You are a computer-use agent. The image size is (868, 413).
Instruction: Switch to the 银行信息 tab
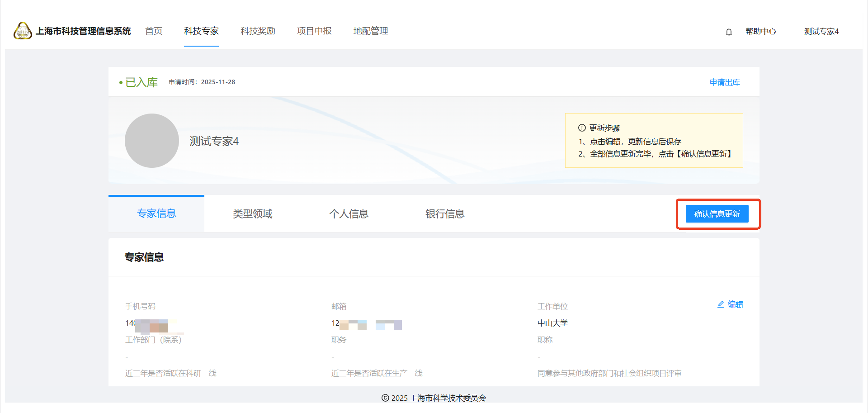click(x=445, y=214)
